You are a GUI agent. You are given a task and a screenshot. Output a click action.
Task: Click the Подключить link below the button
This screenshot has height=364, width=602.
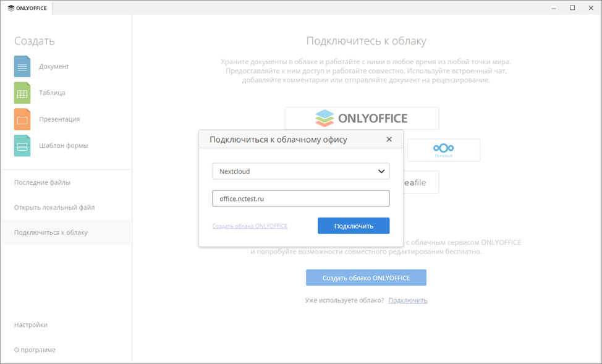408,300
